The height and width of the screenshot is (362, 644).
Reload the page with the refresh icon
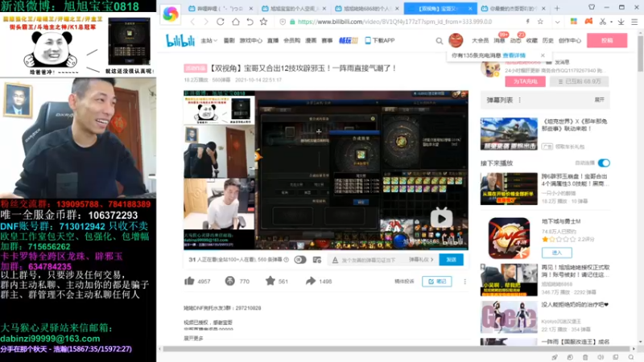tap(221, 22)
